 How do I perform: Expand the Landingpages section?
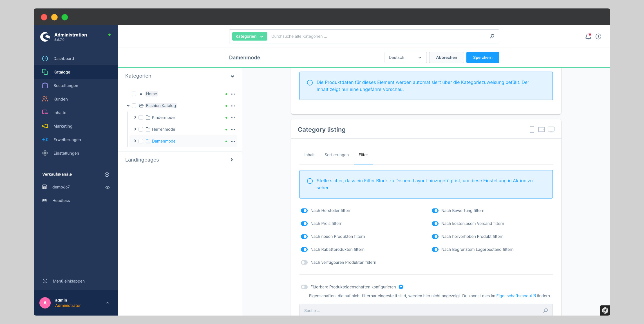pos(232,159)
